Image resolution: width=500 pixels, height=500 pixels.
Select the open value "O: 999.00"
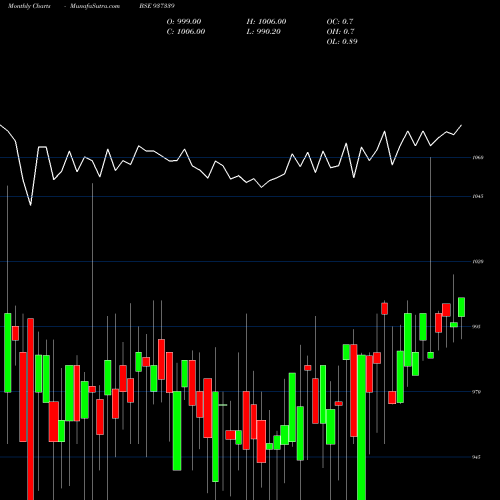184,22
